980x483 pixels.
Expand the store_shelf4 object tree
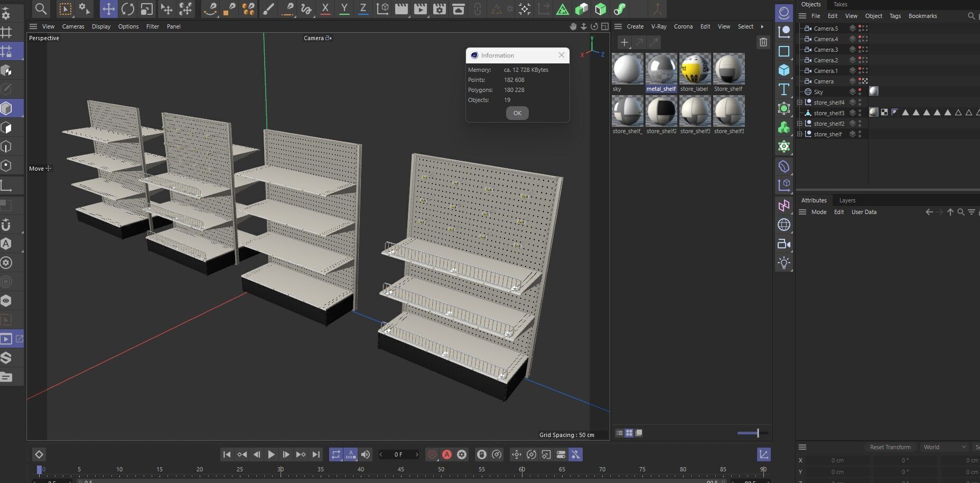click(800, 103)
